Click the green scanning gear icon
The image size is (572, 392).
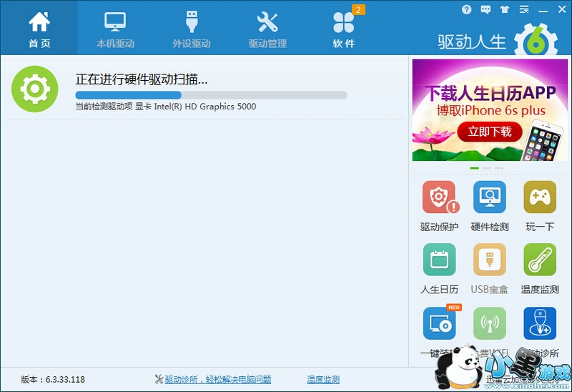point(34,89)
